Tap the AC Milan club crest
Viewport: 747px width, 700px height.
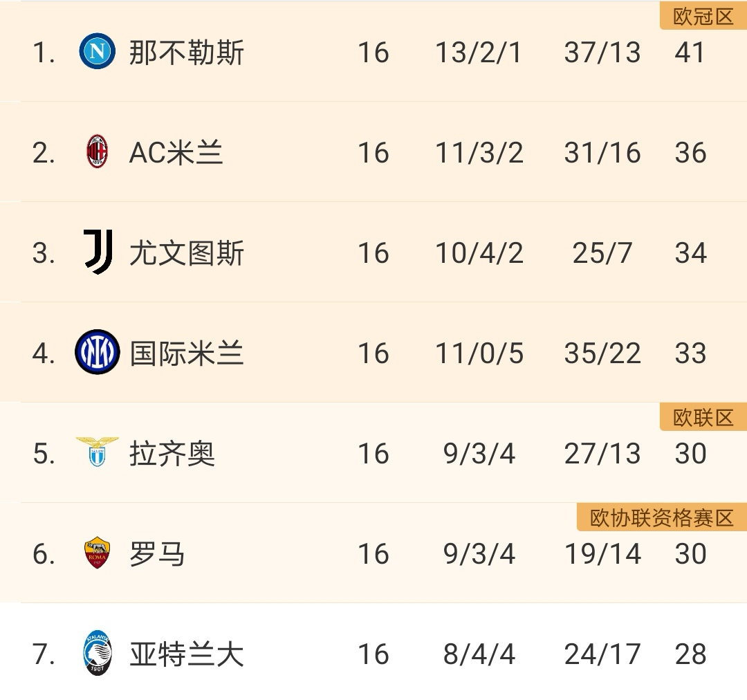point(98,151)
